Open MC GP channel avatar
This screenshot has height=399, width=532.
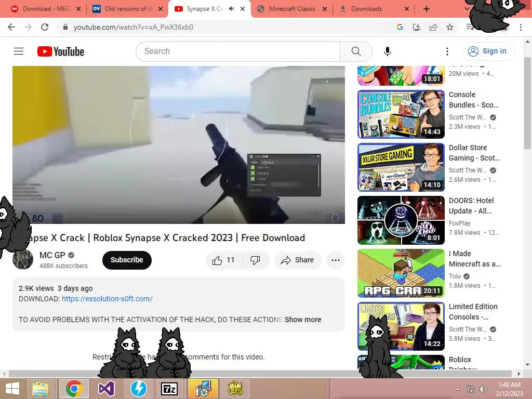click(23, 260)
